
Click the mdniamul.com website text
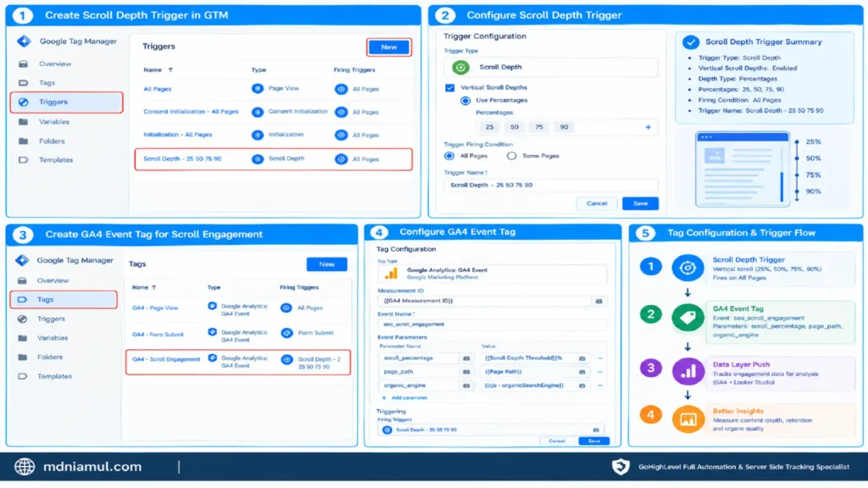92,467
